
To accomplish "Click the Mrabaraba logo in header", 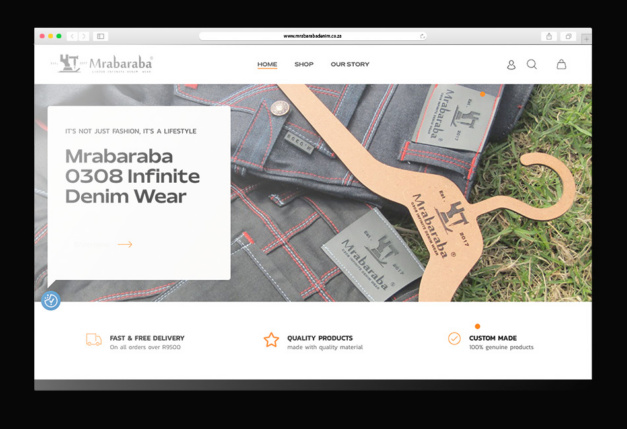I will 102,64.
